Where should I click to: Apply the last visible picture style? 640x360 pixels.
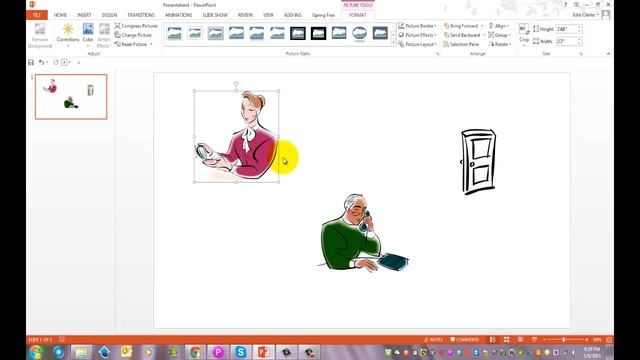380,33
